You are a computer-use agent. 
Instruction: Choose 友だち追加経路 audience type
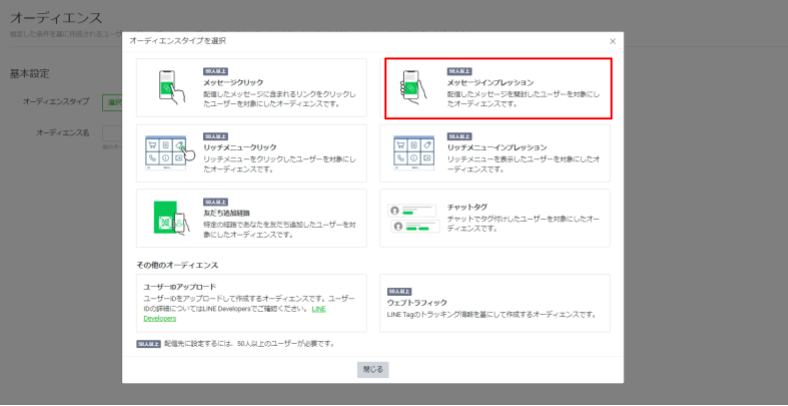coord(251,218)
